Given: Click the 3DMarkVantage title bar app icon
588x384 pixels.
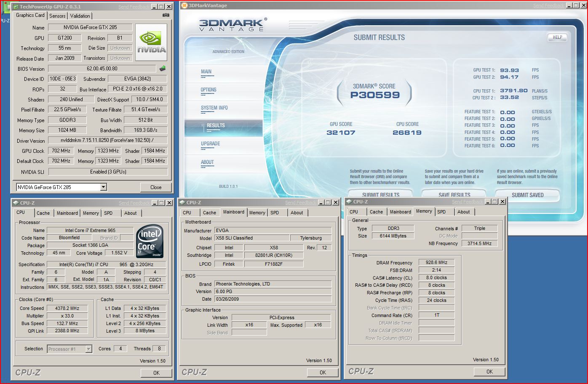Looking at the screenshot, I should pyautogui.click(x=184, y=5).
